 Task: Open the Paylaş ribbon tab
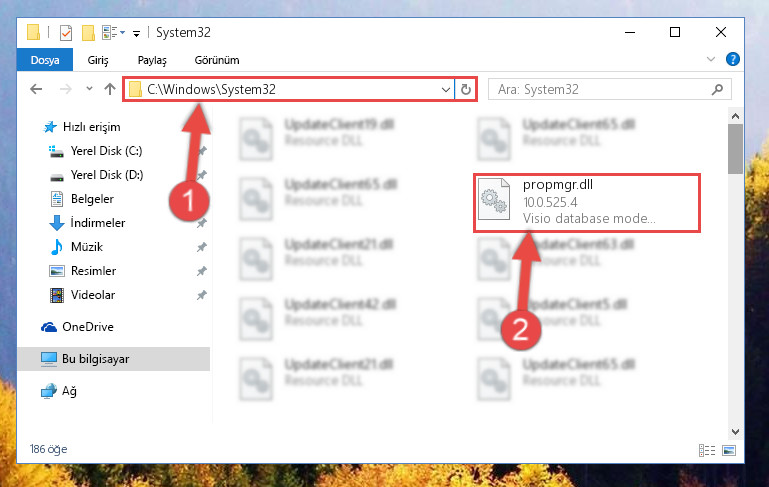pyautogui.click(x=152, y=60)
